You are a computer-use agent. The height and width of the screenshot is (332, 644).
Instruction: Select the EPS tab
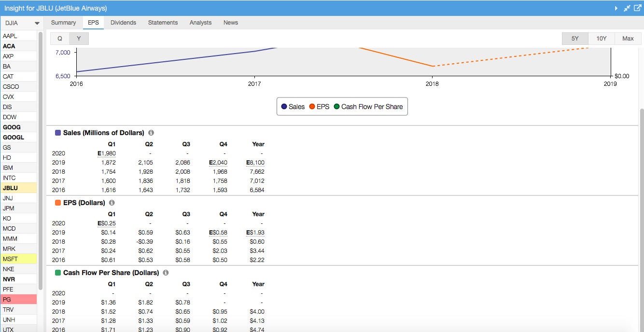tap(93, 23)
